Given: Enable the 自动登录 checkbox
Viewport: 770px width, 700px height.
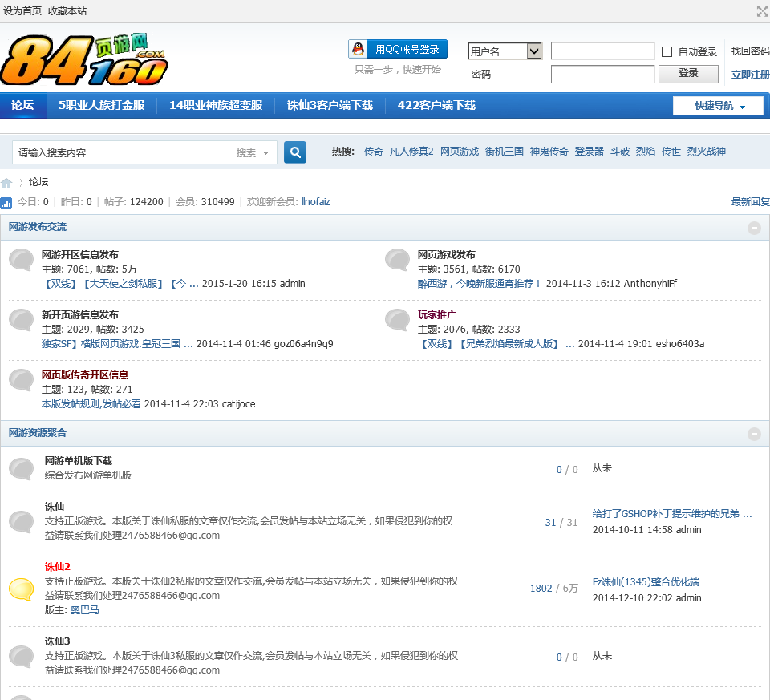Looking at the screenshot, I should click(667, 51).
